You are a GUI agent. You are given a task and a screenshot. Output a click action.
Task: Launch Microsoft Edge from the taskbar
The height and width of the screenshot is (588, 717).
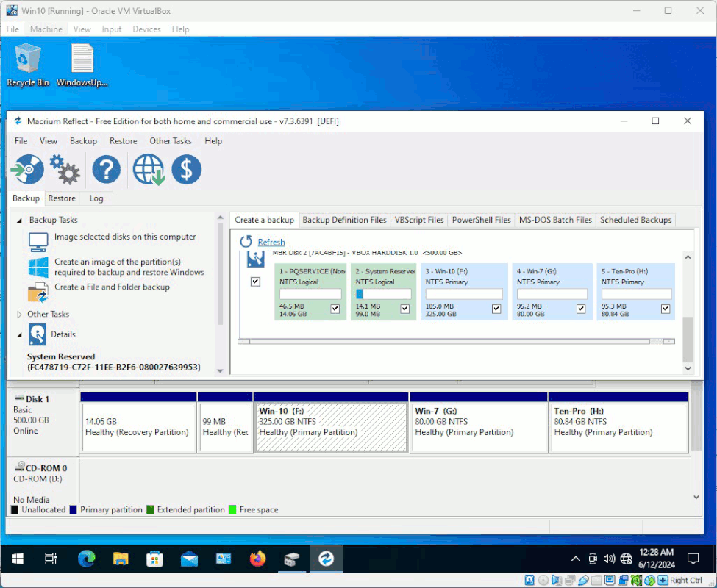[87, 559]
